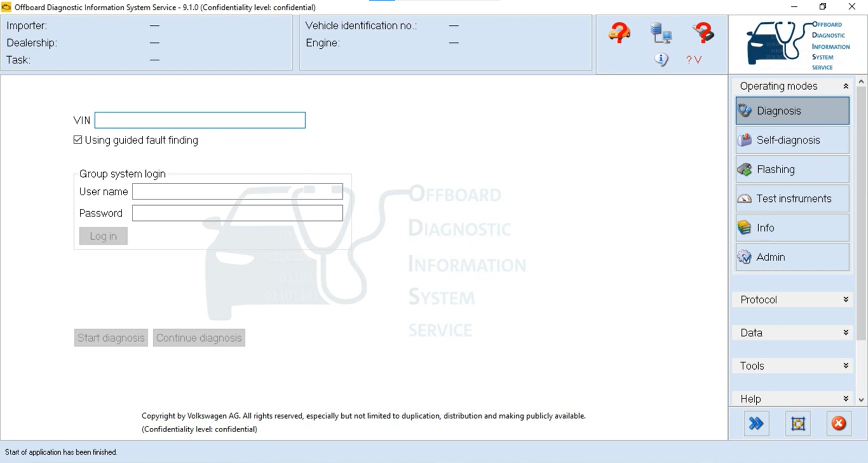This screenshot has width=868, height=463.
Task: Click the 'Dealership:' label
Action: tap(31, 43)
